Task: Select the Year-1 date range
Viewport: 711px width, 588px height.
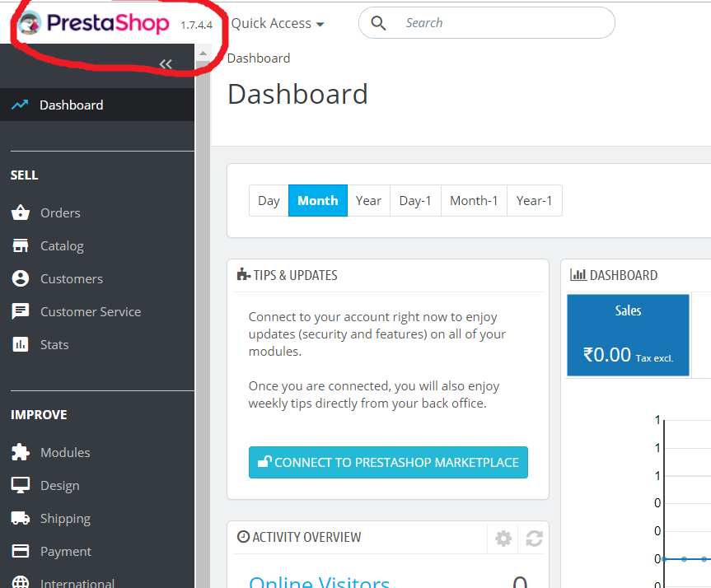Action: point(534,200)
